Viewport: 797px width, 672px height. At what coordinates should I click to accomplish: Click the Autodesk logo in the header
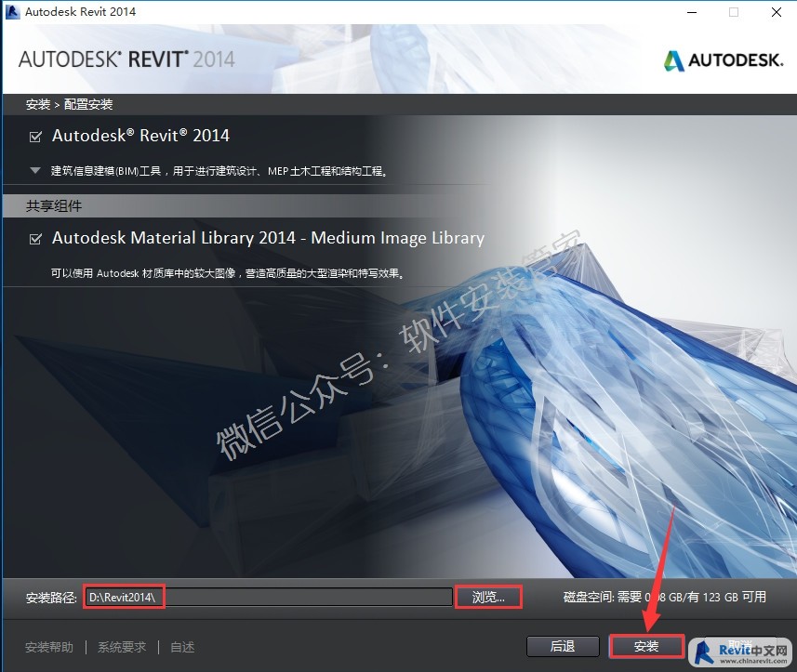723,60
